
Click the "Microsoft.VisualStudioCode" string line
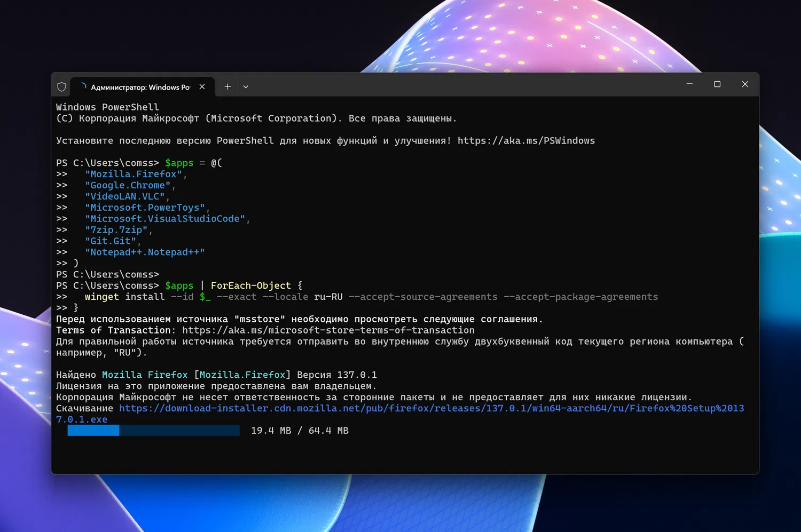click(165, 219)
